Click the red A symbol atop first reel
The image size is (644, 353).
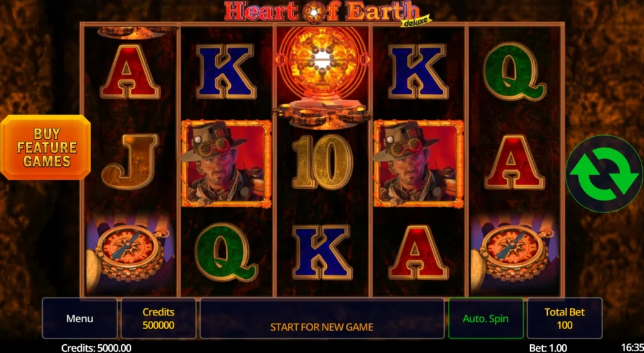click(130, 72)
